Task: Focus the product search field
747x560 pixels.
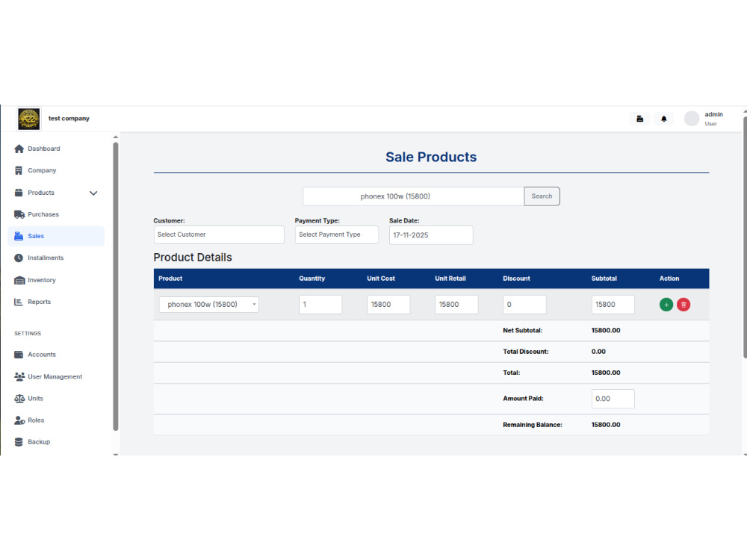Action: tap(413, 196)
